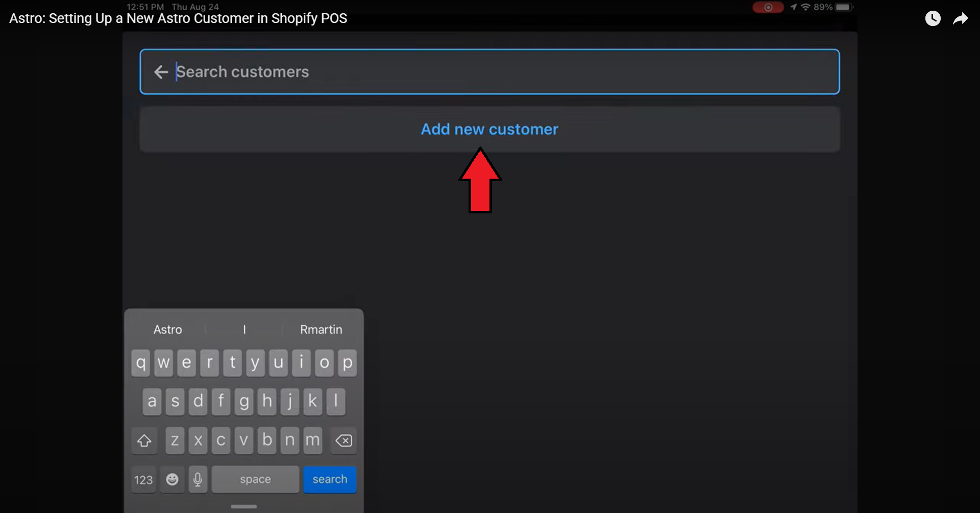Tap the keyboard bottom drag handle
Screen dimensions: 980x513
[244, 506]
